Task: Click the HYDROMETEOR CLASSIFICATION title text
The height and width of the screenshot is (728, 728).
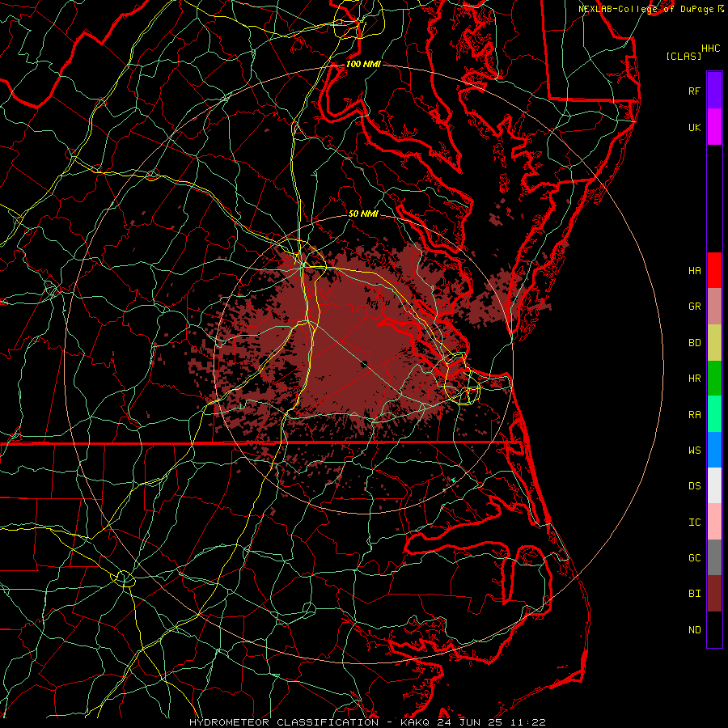Action: coord(284,722)
